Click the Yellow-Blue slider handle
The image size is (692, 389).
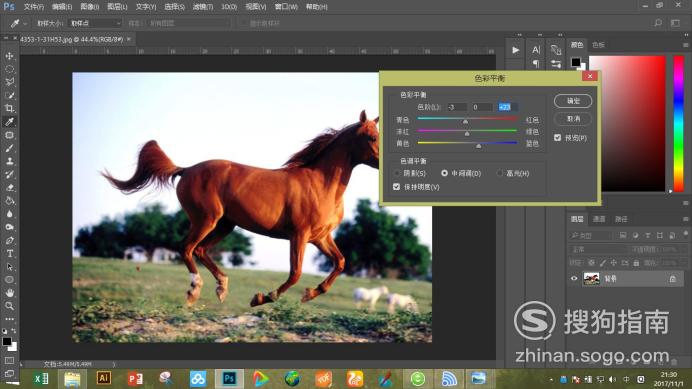coord(478,145)
